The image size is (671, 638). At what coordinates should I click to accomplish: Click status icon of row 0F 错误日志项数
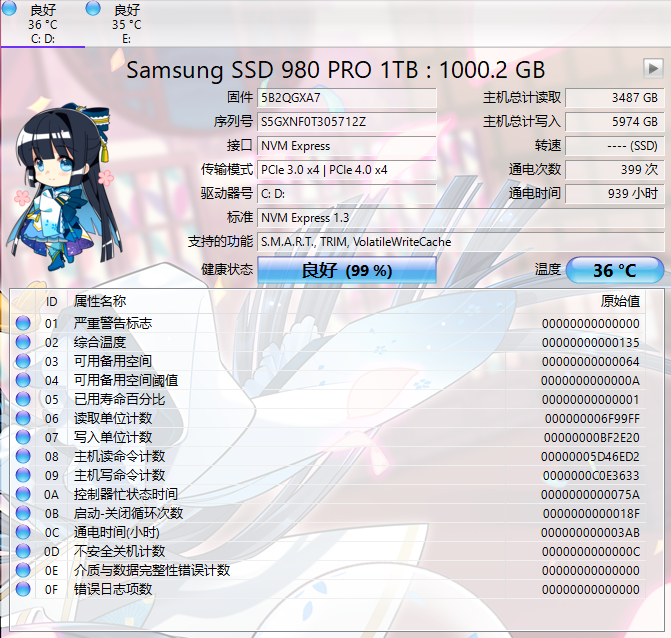23,589
